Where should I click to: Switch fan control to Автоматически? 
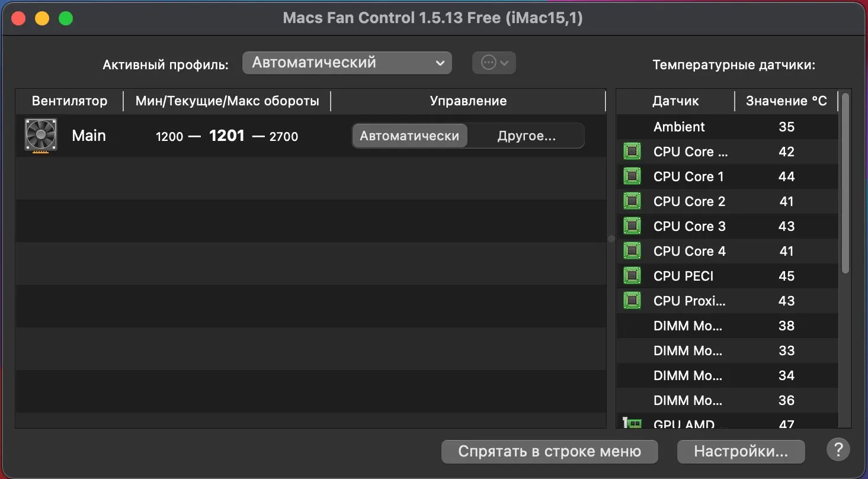pyautogui.click(x=409, y=136)
